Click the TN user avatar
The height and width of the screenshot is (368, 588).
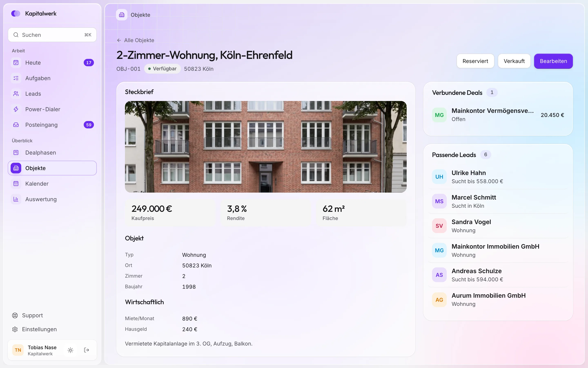point(18,350)
